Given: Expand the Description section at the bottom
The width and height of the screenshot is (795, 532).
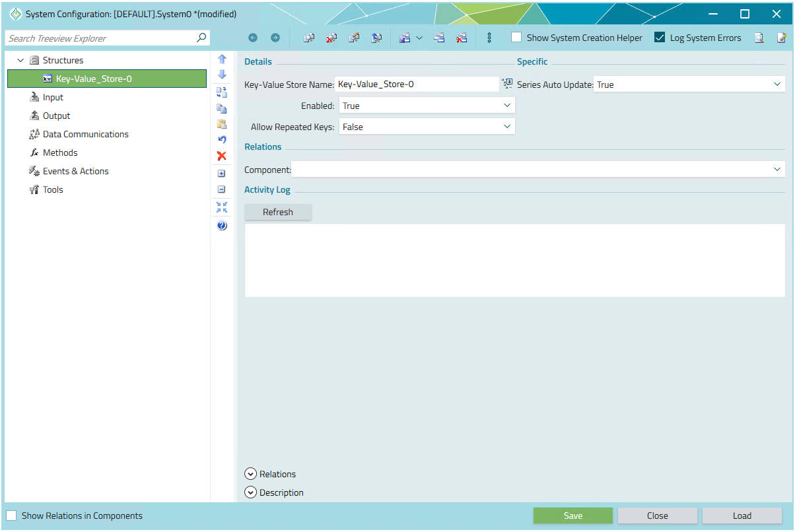Looking at the screenshot, I should (x=251, y=492).
